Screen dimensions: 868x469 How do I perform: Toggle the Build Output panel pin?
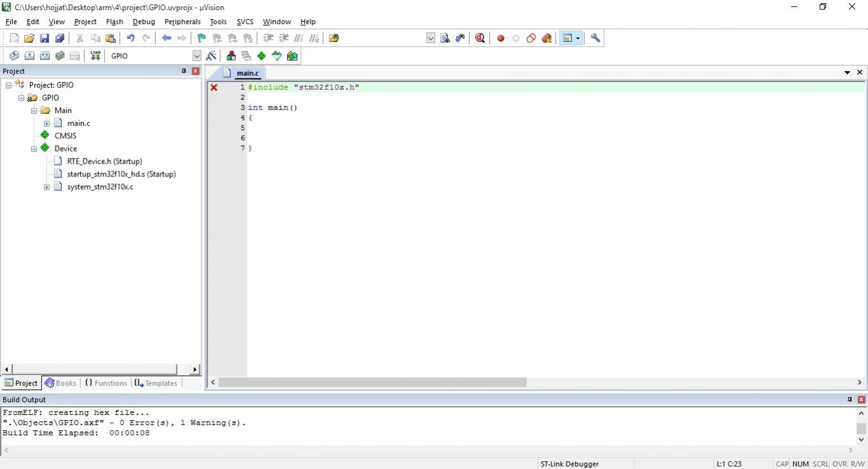click(x=850, y=400)
